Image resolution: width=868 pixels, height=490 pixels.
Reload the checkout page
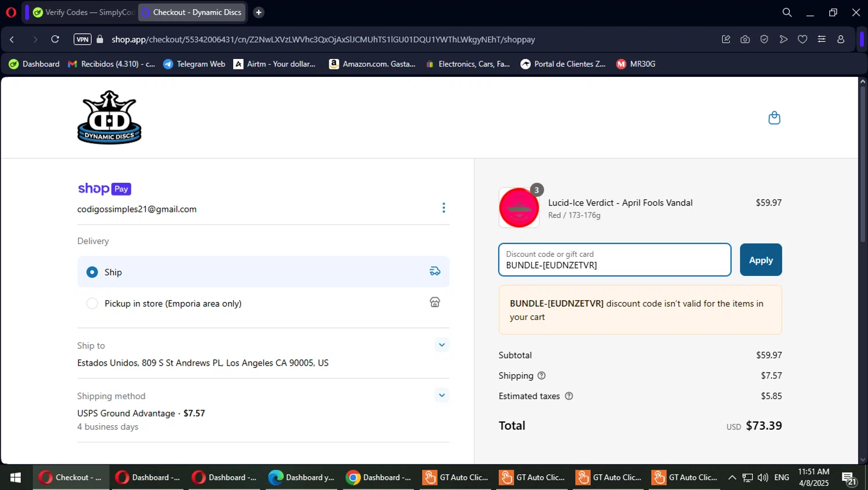coord(55,39)
